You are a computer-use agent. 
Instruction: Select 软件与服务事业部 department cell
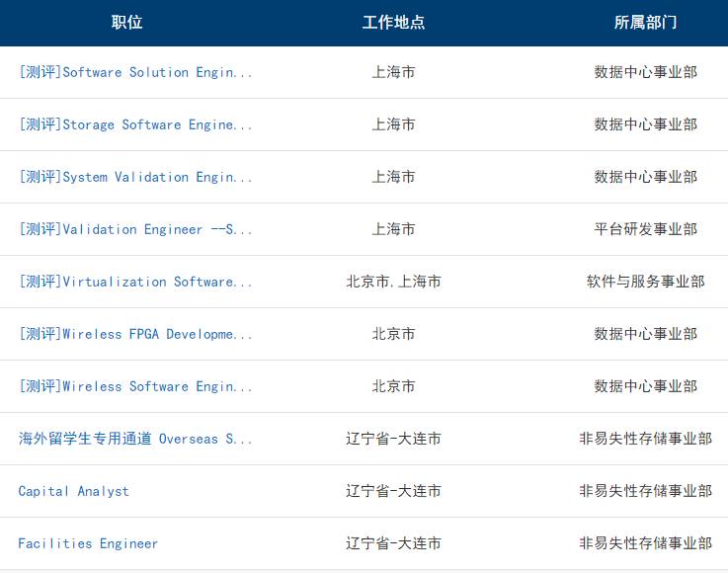[x=645, y=282]
